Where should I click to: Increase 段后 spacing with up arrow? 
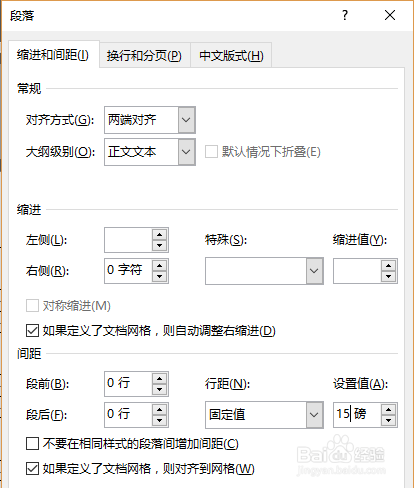tap(159, 410)
